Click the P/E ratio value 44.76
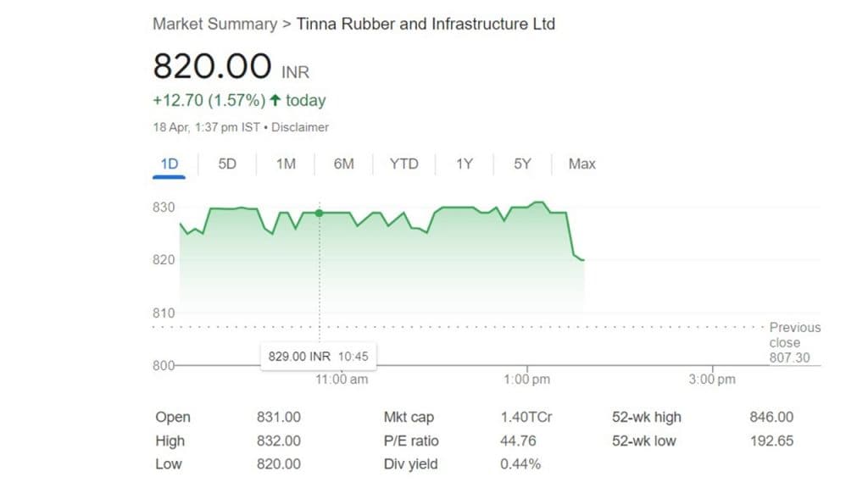Viewport: 868px width, 488px height. pos(518,441)
